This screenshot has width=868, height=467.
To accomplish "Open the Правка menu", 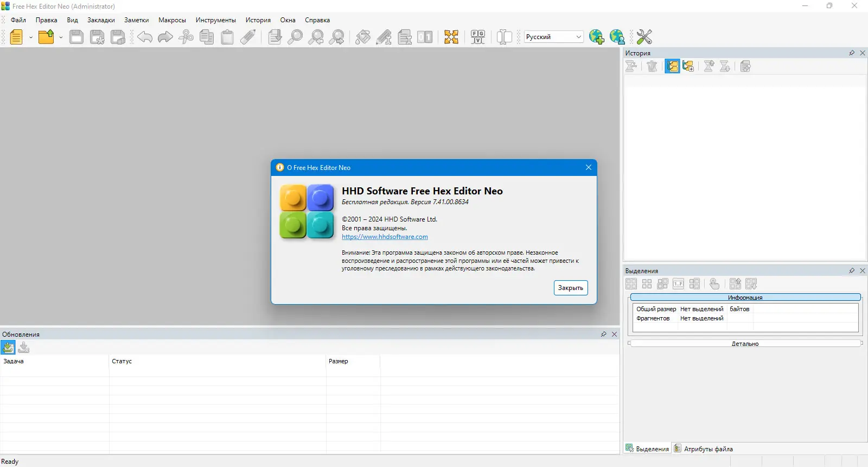I will click(x=47, y=20).
